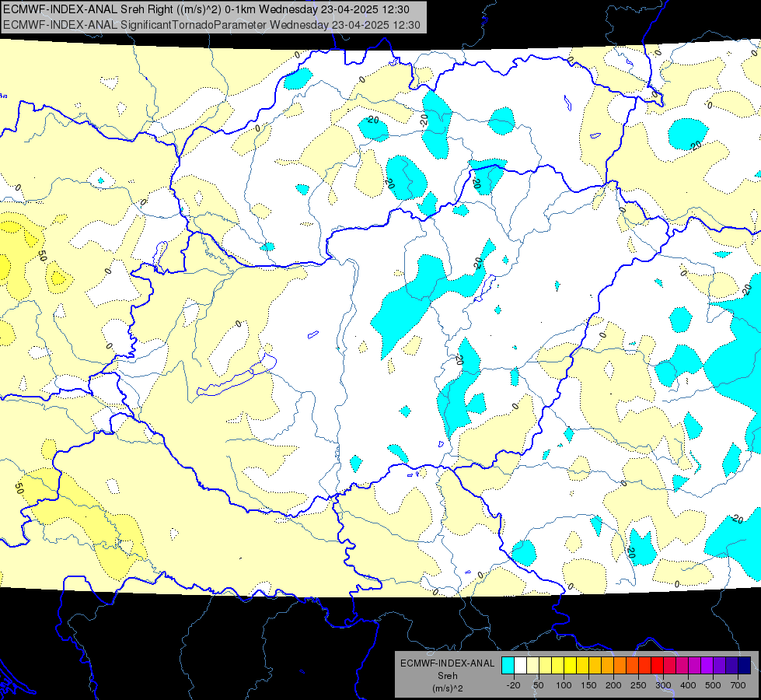Click the '300' legend scale value

coord(664,685)
